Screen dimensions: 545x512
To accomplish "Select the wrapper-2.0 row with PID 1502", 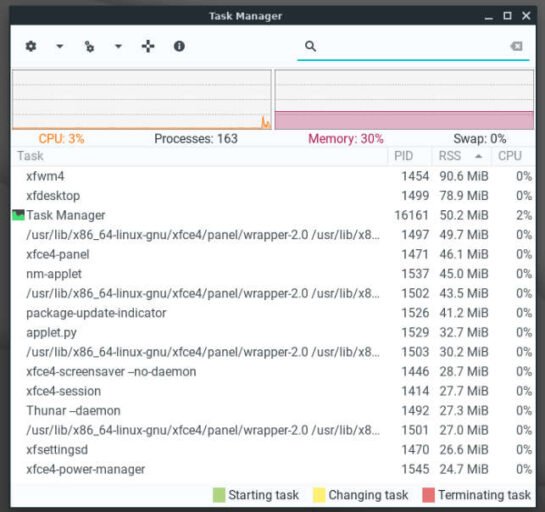I will click(273, 293).
